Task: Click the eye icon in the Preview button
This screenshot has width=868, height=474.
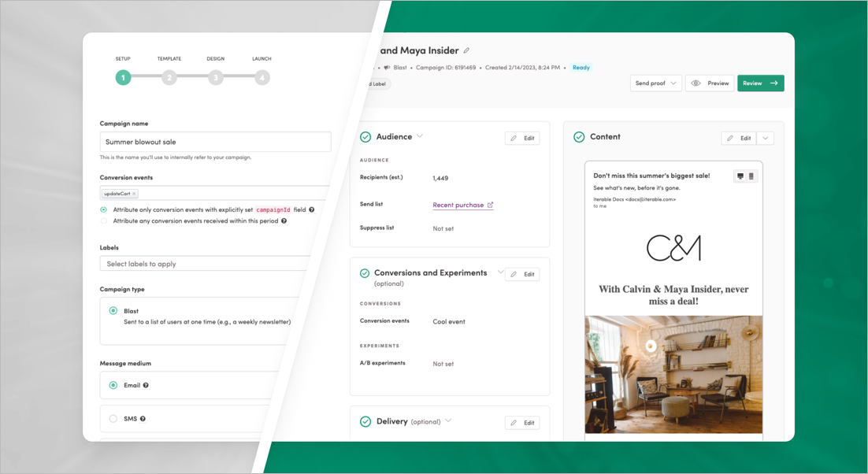Action: click(x=696, y=83)
